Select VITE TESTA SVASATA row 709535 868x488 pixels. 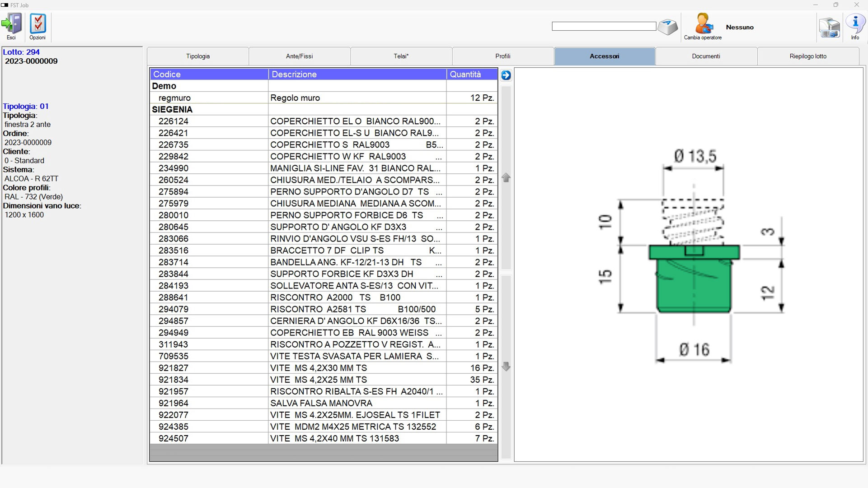point(324,356)
